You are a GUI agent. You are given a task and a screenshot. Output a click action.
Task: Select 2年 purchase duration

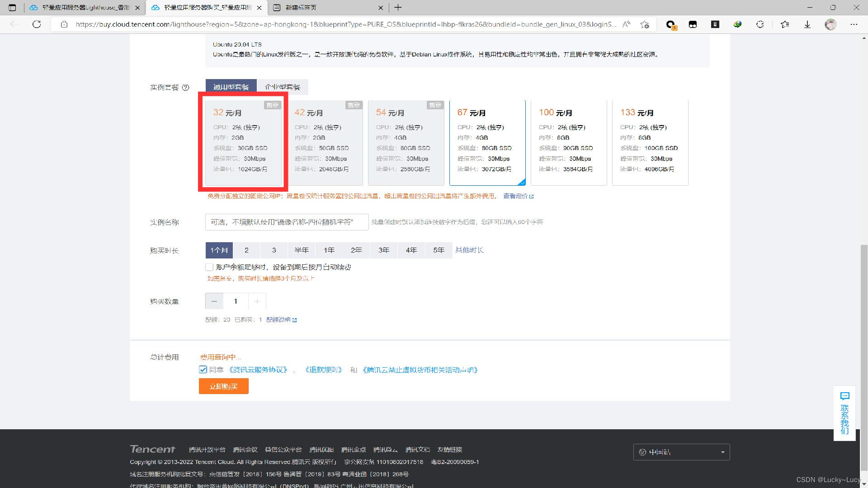point(356,250)
